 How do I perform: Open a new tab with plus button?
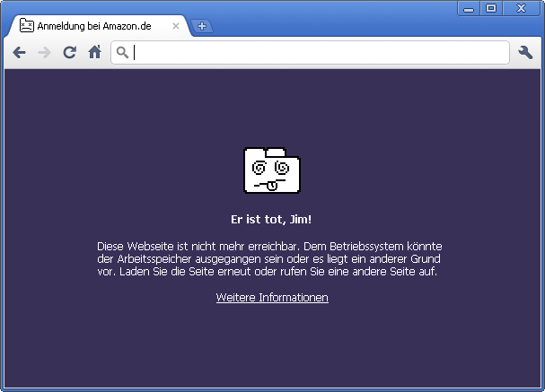click(x=202, y=26)
